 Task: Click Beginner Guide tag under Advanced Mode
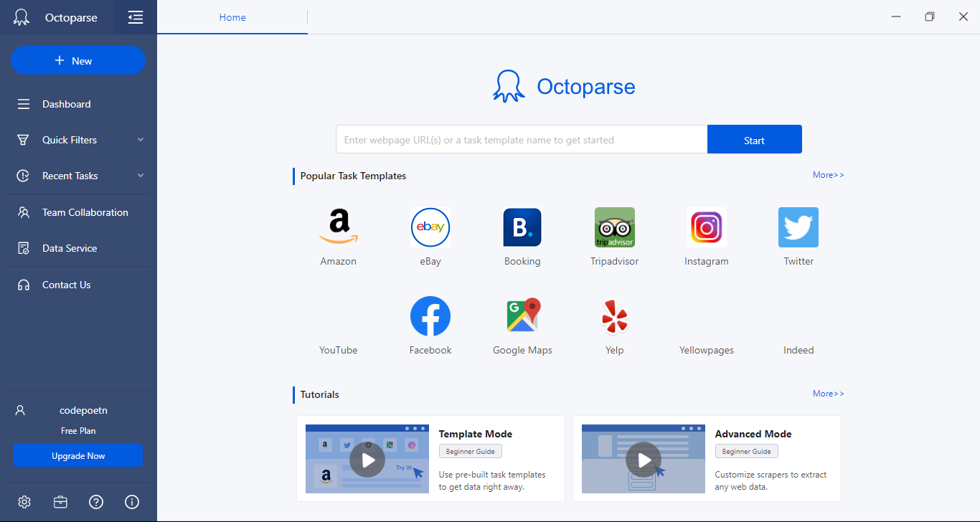[747, 452]
